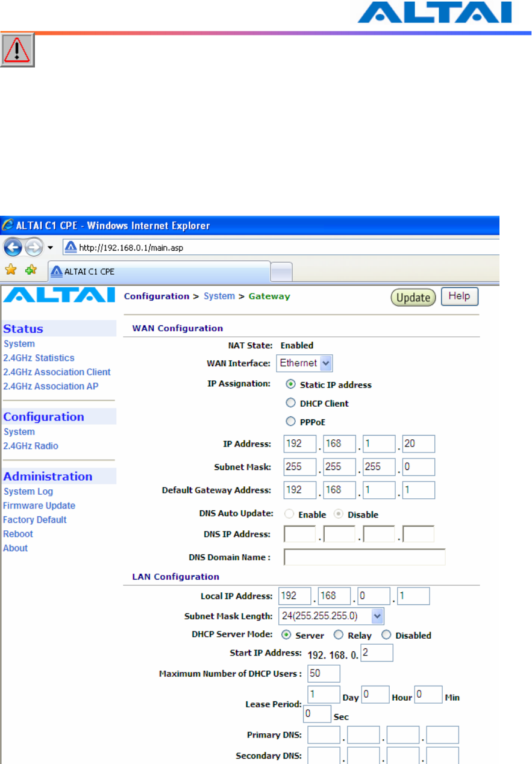Click System in the breadcrumb

(219, 296)
